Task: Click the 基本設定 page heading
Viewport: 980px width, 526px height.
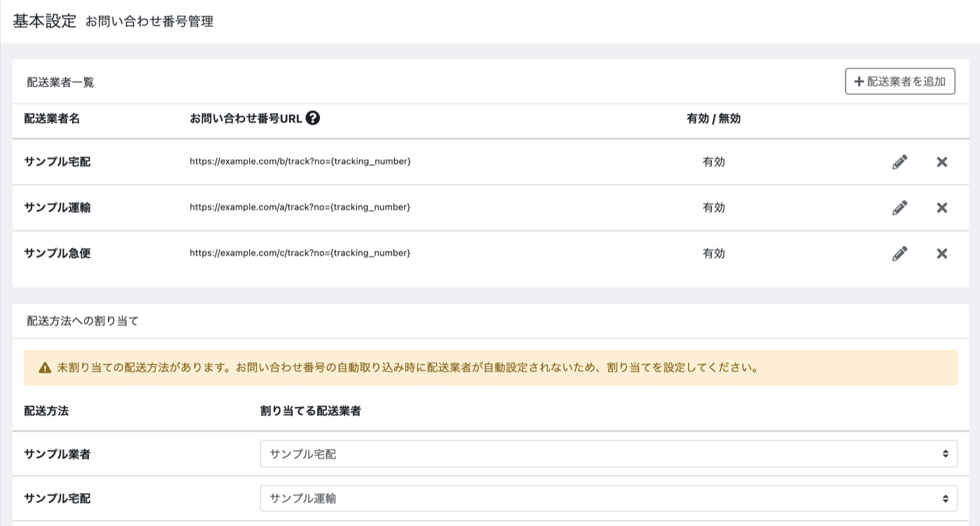Action: coord(44,20)
